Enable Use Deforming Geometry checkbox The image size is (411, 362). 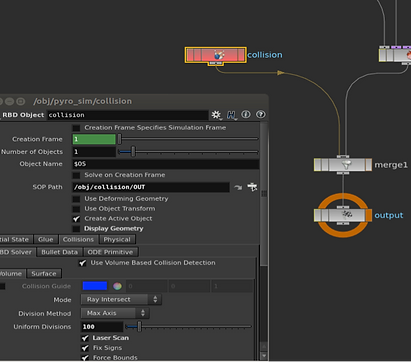pos(76,199)
